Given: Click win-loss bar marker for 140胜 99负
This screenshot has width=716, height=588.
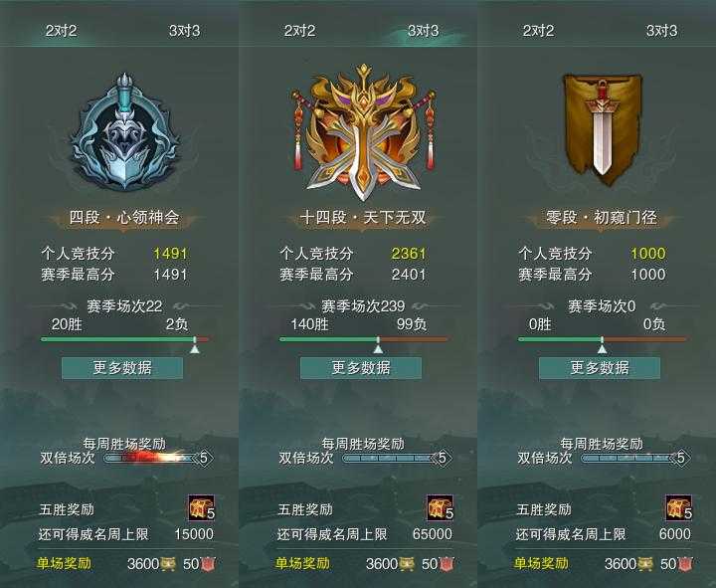Looking at the screenshot, I should coord(378,345).
